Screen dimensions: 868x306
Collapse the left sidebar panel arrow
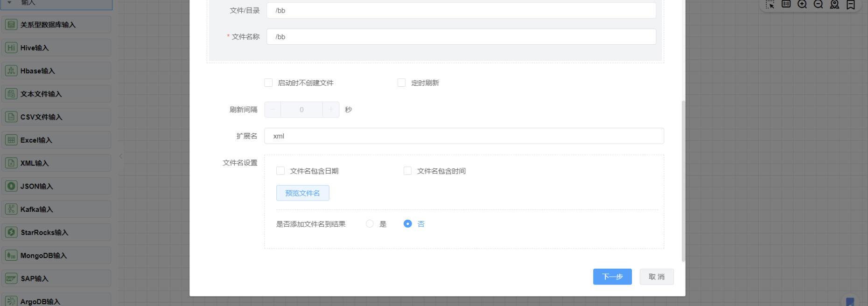point(120,156)
